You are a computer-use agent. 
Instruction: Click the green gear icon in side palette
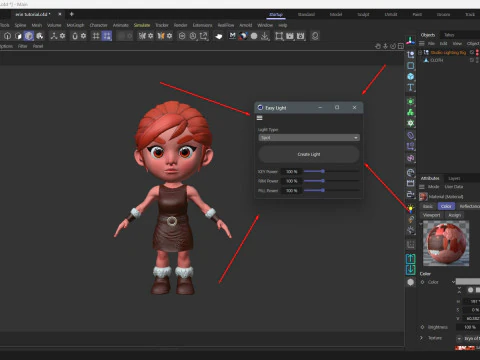[411, 123]
